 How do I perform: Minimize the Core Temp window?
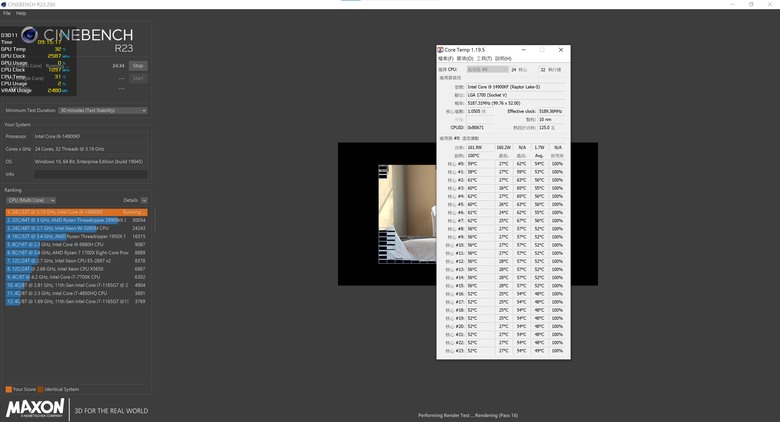click(x=523, y=50)
